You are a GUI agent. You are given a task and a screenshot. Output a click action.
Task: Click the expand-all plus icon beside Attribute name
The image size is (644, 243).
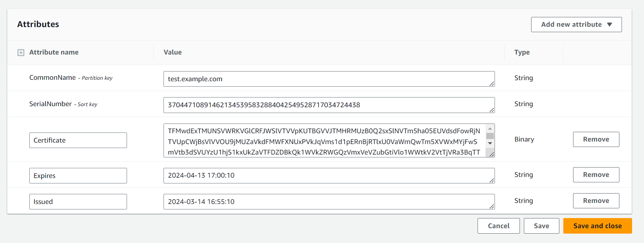click(x=21, y=52)
